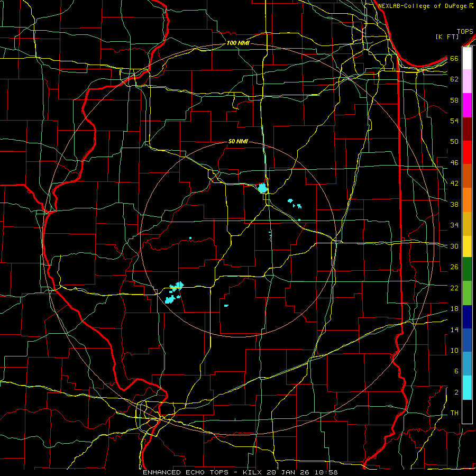Click the NEXLAB-College of DuPage title text
Viewport: 476px width, 476px height.
(422, 6)
